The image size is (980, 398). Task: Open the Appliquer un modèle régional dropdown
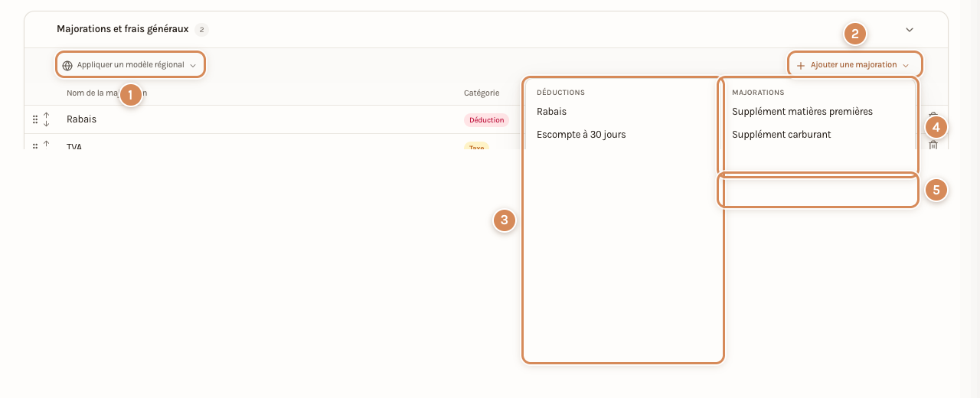130,65
